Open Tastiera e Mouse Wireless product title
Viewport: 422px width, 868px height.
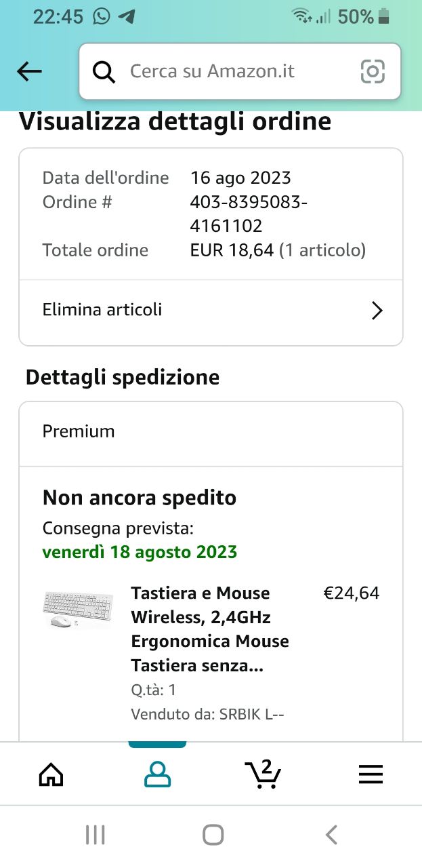[x=209, y=629]
